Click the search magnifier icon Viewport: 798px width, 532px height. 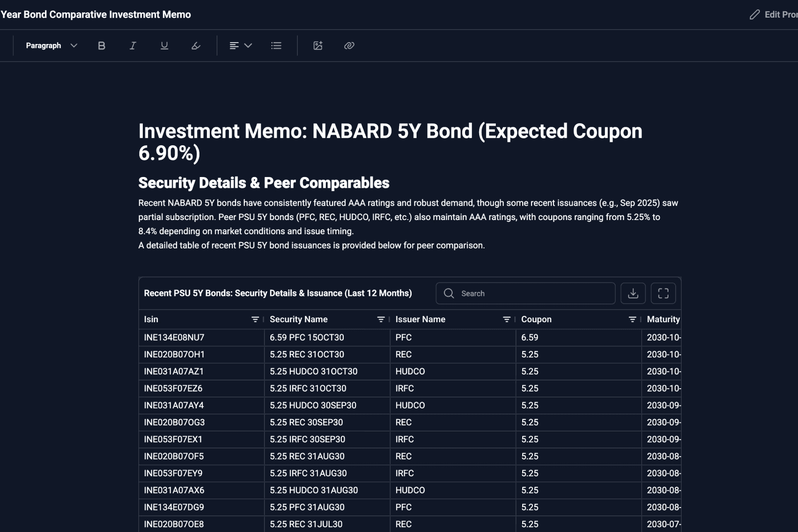(448, 293)
